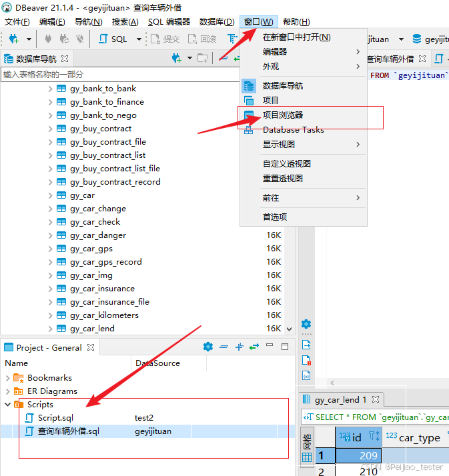This screenshot has height=476, width=449.
Task: Expand the gy_car table node
Action: click(x=51, y=195)
